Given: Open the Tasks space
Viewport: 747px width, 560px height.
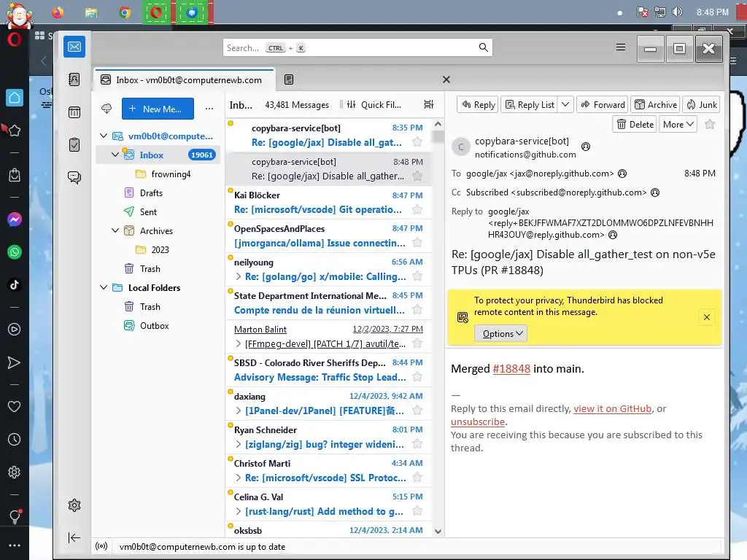Looking at the screenshot, I should click(74, 145).
